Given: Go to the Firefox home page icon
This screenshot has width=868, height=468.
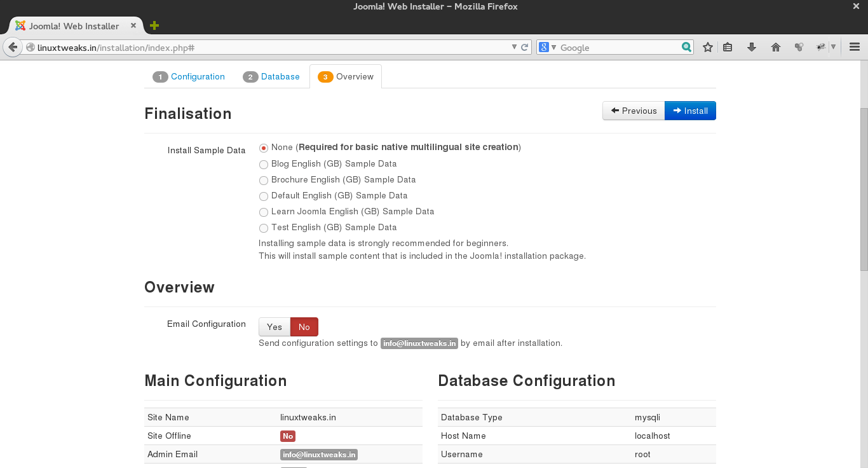Looking at the screenshot, I should pos(776,47).
